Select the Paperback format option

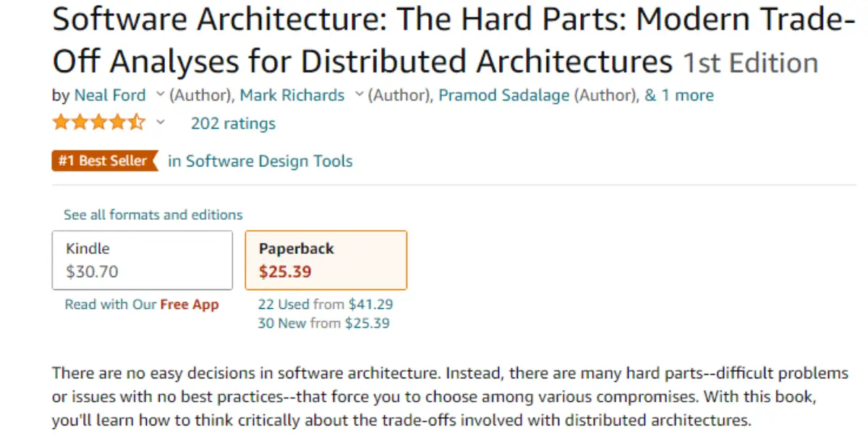tap(326, 260)
